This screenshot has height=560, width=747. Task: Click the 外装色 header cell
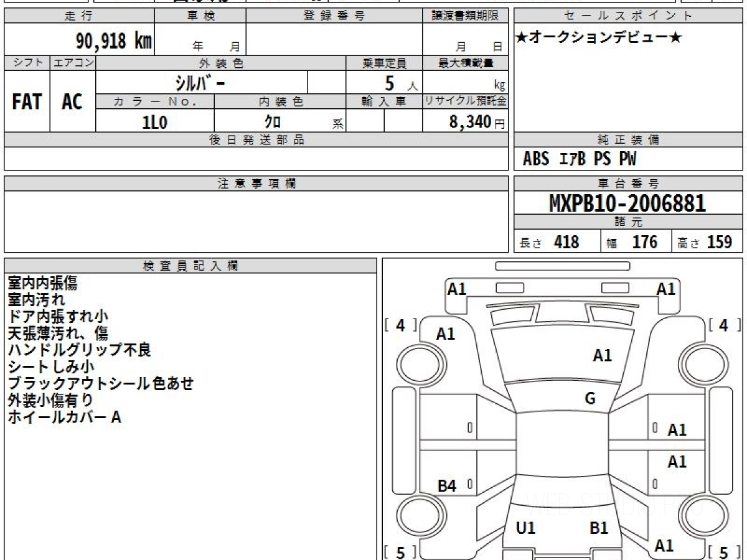(221, 63)
